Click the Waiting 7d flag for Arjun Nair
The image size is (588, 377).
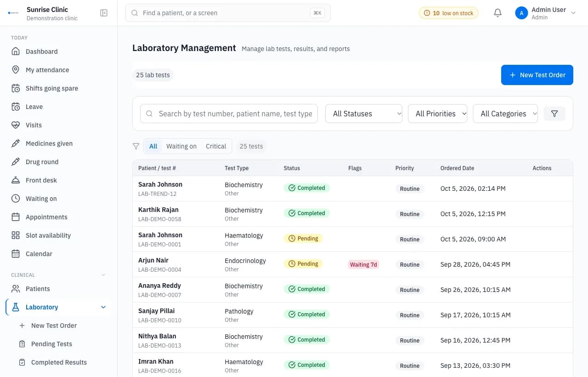click(x=363, y=264)
